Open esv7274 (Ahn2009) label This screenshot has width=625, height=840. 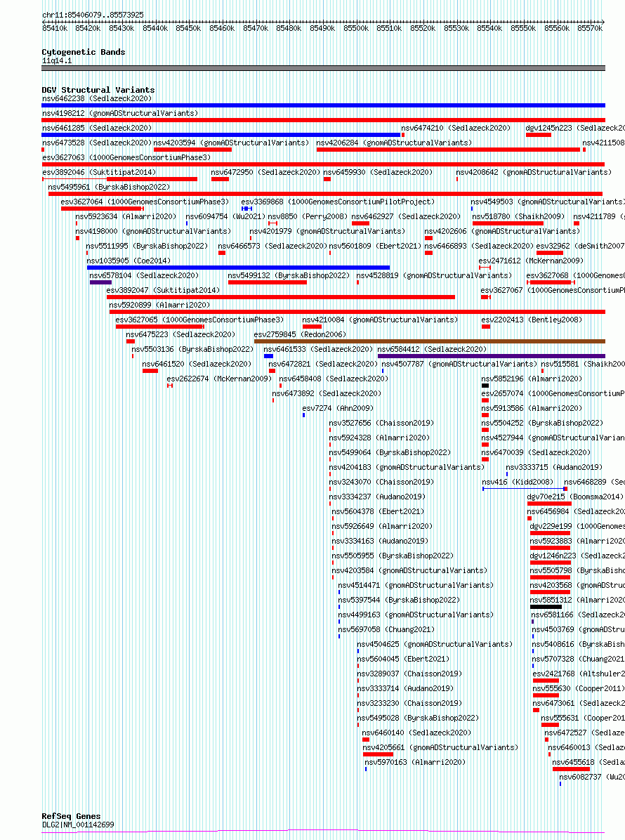coord(337,407)
